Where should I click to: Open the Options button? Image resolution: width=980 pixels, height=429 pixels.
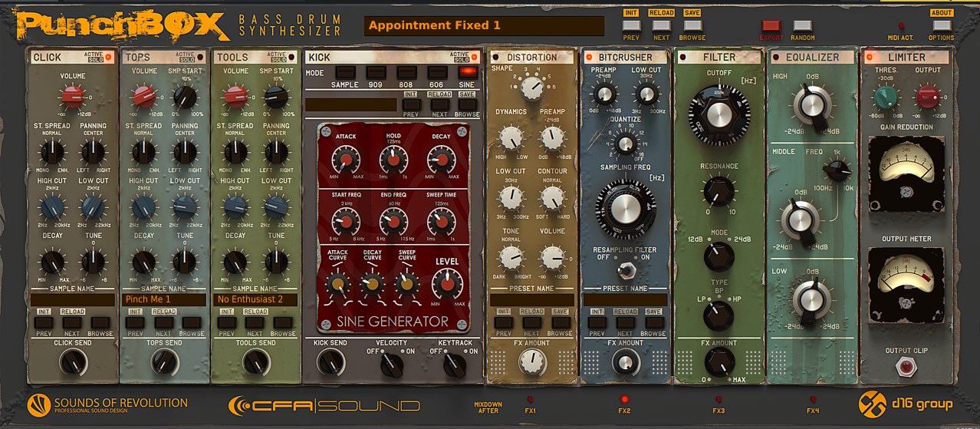[x=942, y=25]
